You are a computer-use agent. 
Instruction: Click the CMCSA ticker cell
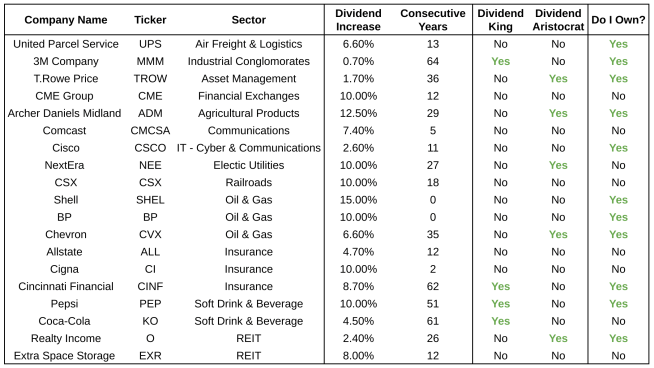pyautogui.click(x=150, y=131)
